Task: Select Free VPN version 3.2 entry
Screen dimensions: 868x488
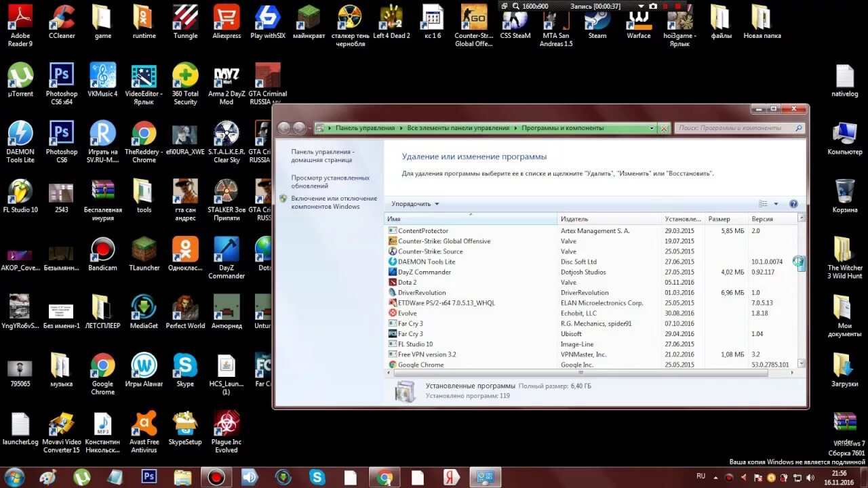Action: coord(591,354)
